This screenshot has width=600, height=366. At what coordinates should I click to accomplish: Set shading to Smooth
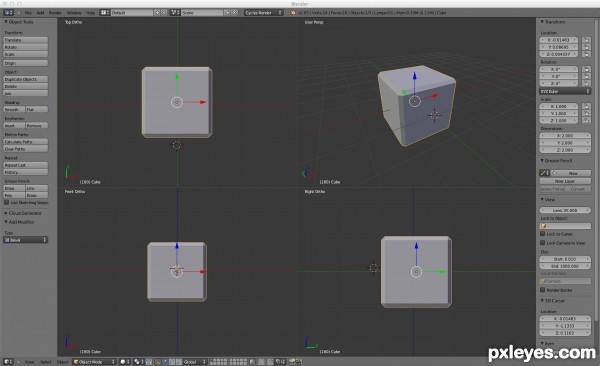click(x=14, y=109)
